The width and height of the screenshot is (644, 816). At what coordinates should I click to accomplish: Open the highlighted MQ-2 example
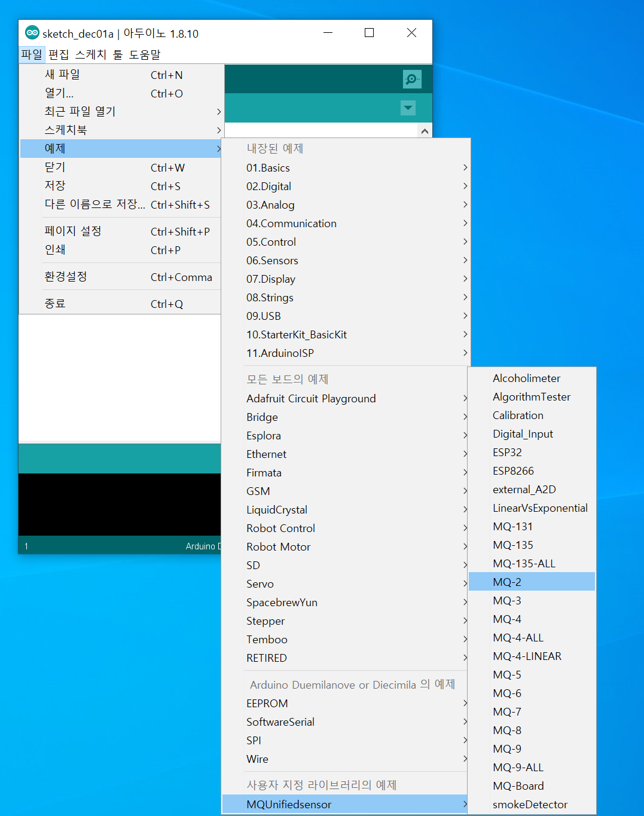(x=532, y=582)
